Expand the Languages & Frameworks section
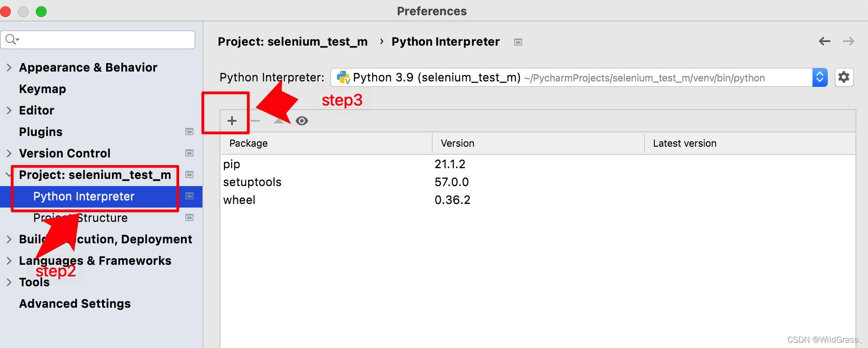 click(9, 261)
